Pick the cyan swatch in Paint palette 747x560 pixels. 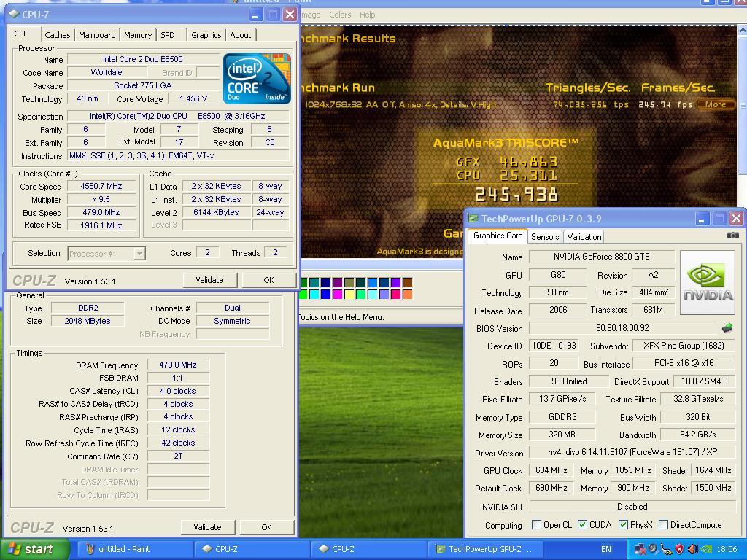[x=314, y=295]
